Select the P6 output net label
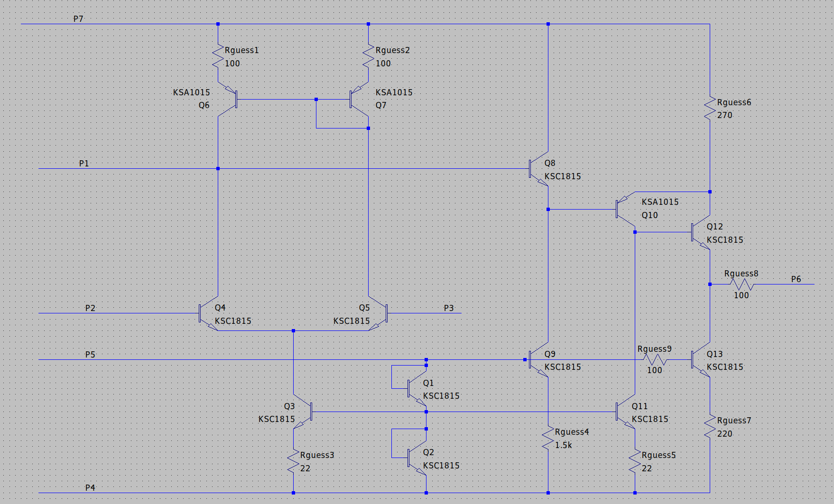Viewport: 834px width, 504px height. 796,279
